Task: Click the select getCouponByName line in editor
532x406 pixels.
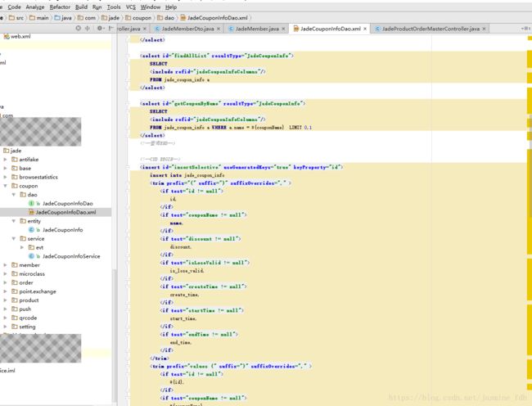Action: pyautogui.click(x=223, y=103)
